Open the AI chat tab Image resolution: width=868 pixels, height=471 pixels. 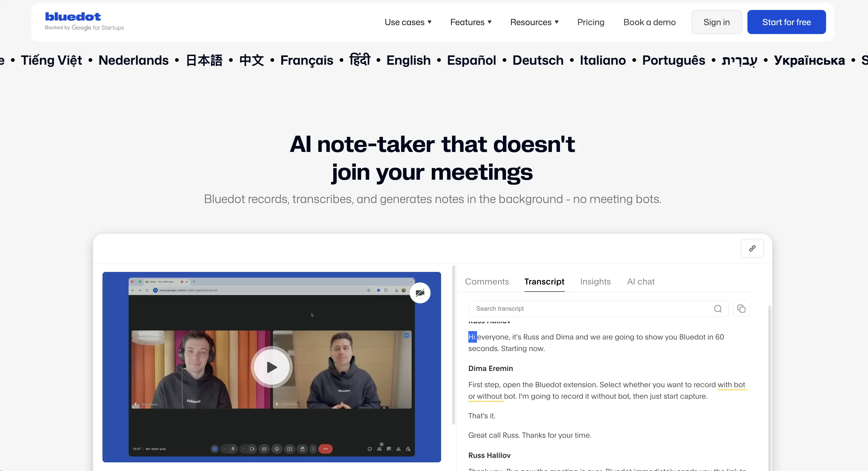tap(640, 282)
